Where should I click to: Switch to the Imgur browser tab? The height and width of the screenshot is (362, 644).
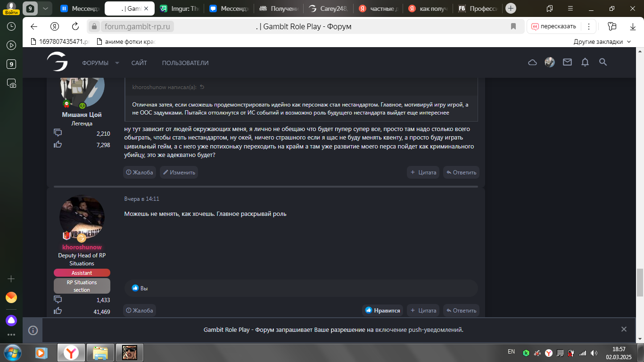(179, 8)
